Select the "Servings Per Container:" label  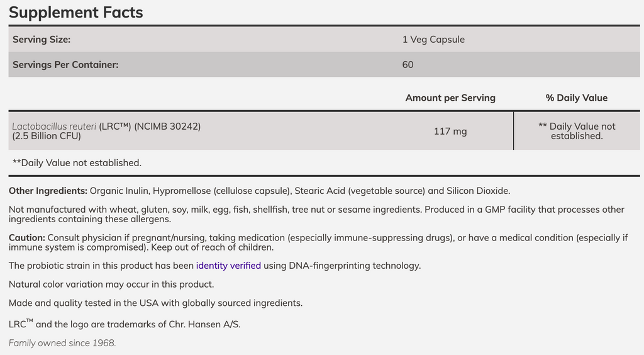[65, 65]
